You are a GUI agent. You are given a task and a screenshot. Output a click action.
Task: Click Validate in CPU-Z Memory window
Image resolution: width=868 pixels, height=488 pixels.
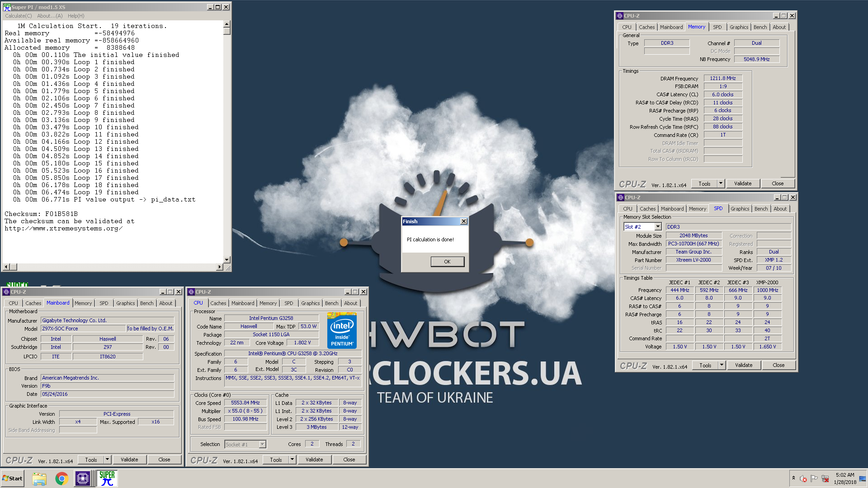point(743,183)
